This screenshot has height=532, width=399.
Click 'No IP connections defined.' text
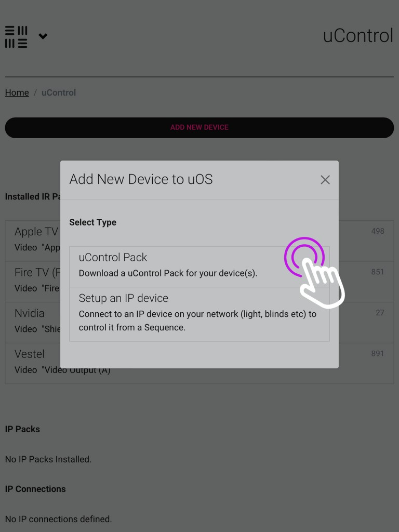point(58,519)
